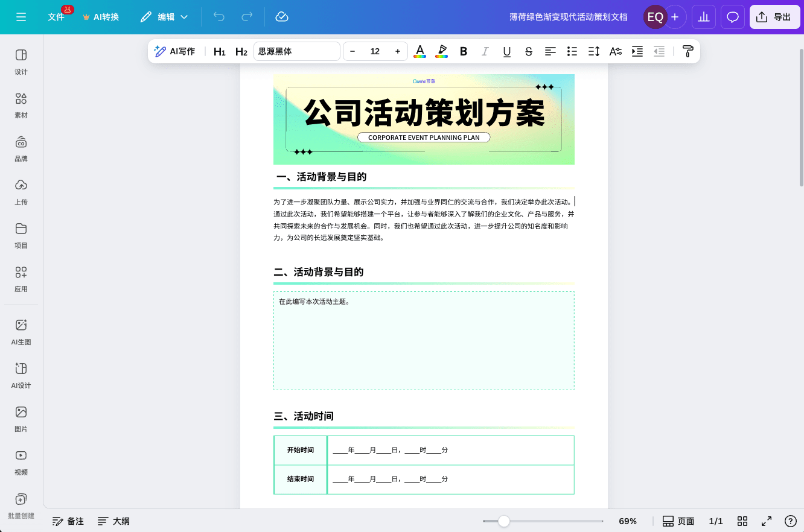Image resolution: width=804 pixels, height=532 pixels.
Task: Click the document title 薄荷绿色渐变现代活动策划文档
Action: 567,17
